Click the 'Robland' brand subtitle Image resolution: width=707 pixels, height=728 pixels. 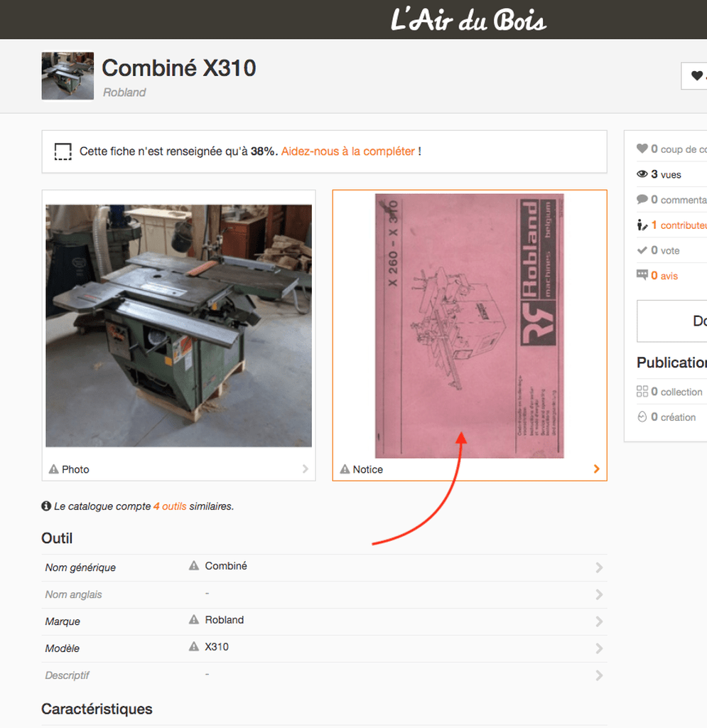pos(124,92)
